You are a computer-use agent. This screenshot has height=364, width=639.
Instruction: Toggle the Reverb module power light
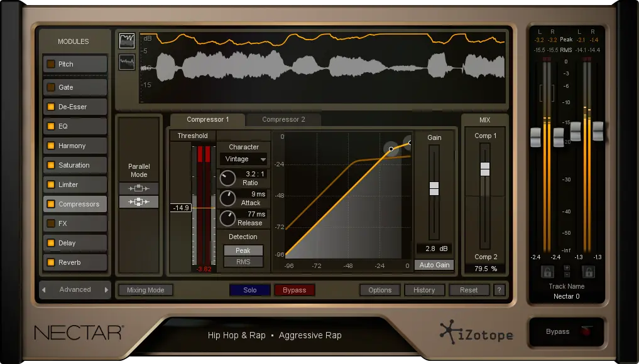tap(51, 262)
